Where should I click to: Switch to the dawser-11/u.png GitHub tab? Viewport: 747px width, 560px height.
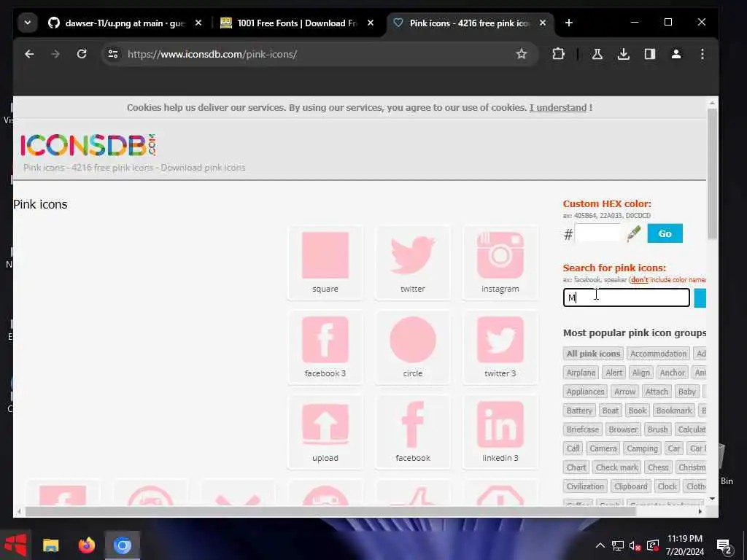coord(125,23)
